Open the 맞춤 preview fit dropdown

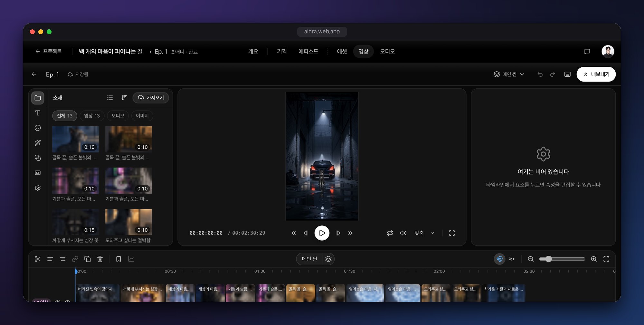point(424,233)
